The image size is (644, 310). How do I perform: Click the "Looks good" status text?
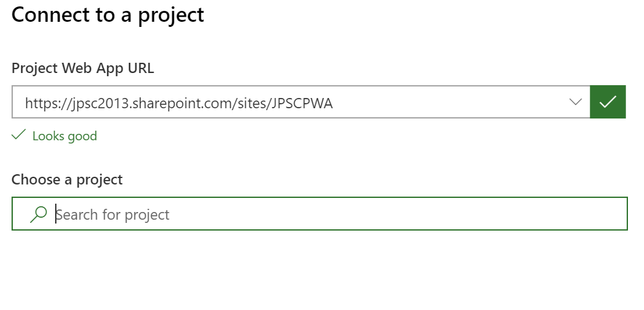(64, 136)
